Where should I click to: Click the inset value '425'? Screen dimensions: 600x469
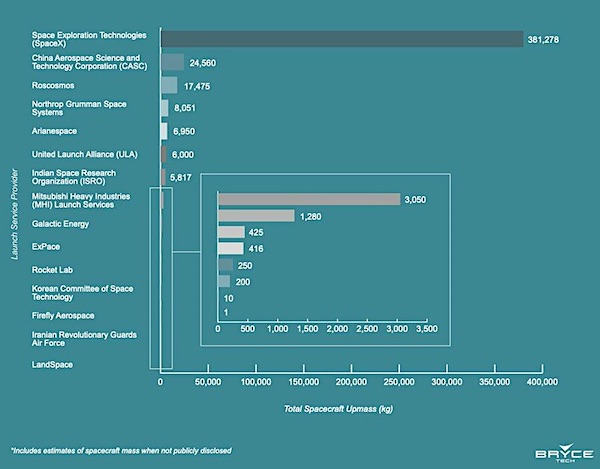[256, 232]
